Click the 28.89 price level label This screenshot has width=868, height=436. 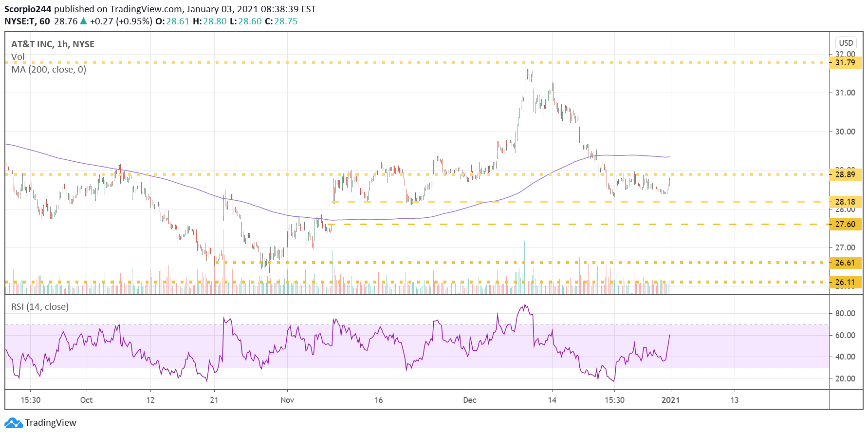pos(845,174)
